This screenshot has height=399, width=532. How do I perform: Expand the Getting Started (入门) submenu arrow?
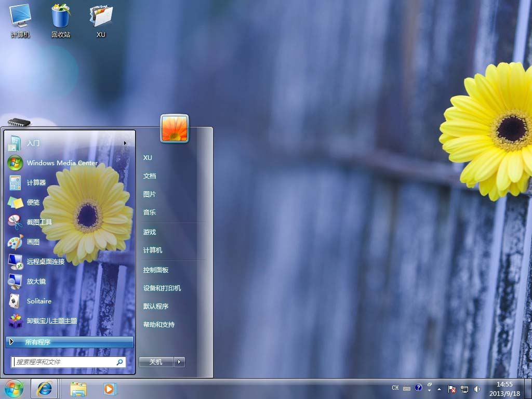point(125,143)
